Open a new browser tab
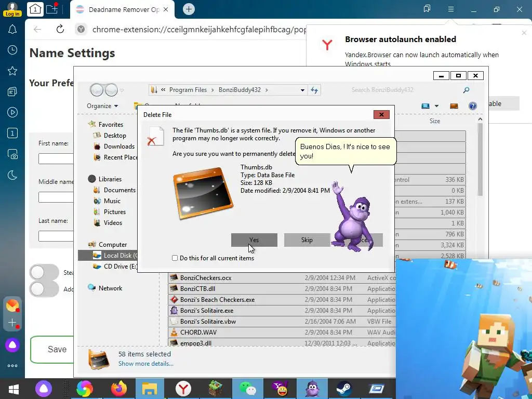 tap(189, 9)
